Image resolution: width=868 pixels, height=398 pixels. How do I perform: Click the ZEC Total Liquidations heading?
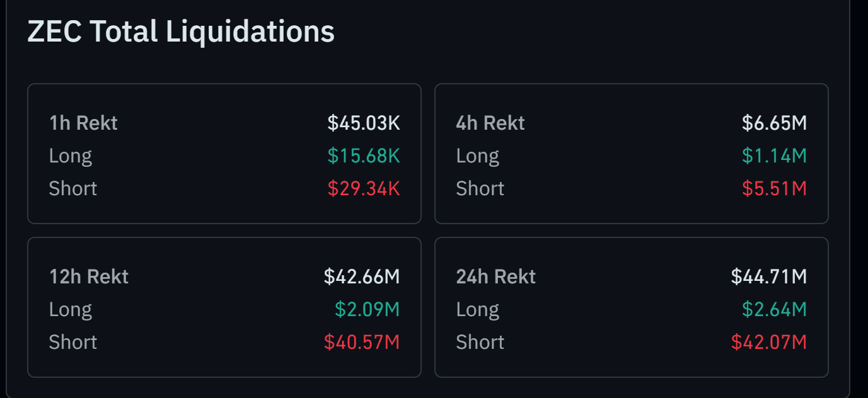pyautogui.click(x=181, y=31)
